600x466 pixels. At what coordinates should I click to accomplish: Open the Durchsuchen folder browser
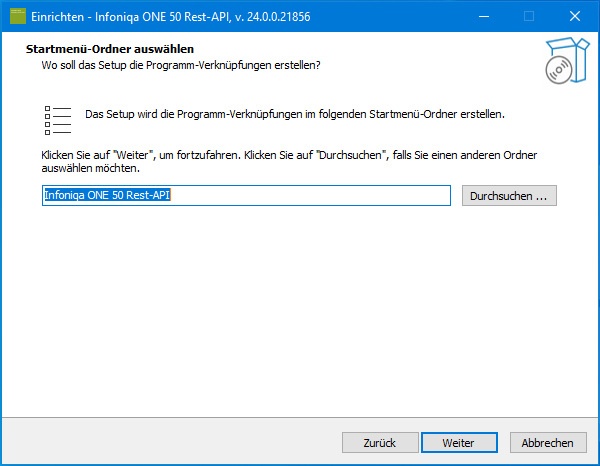coord(509,196)
